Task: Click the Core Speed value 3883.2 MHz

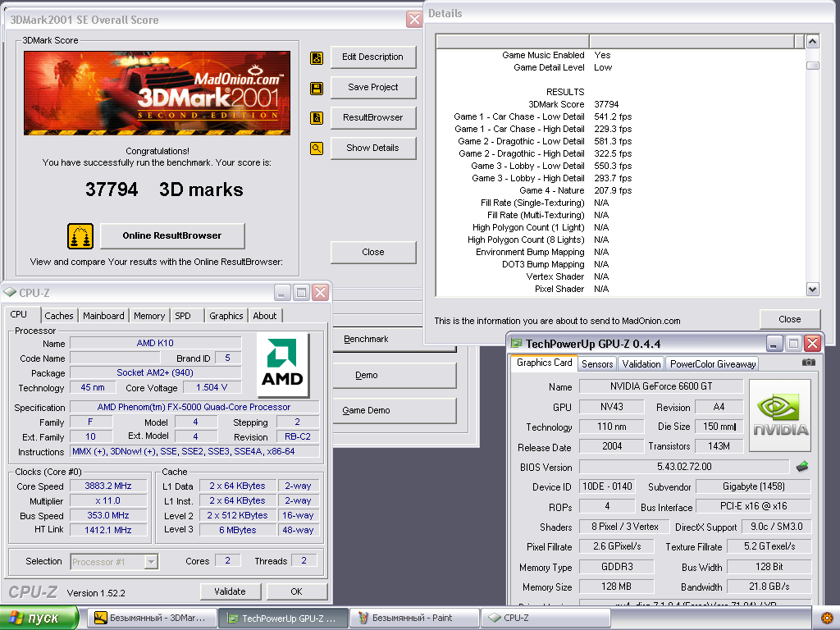Action: 108,486
